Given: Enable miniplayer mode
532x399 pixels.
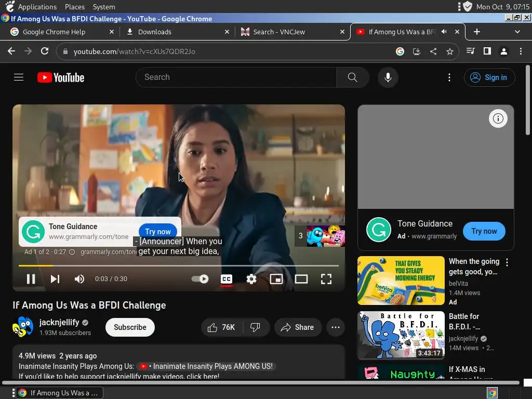Looking at the screenshot, I should point(276,279).
